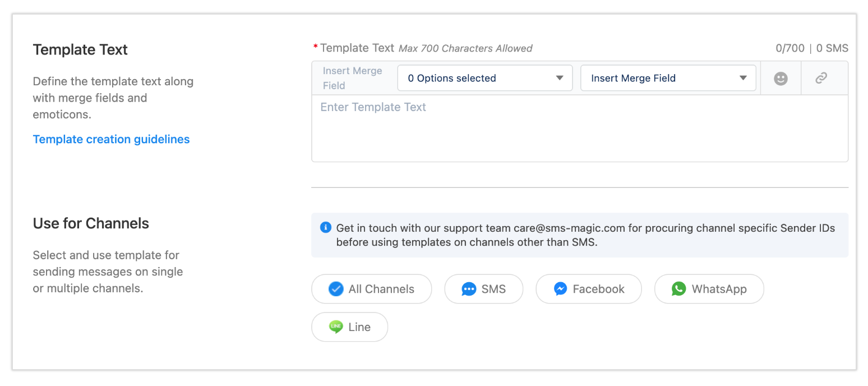
Task: Toggle the All Channels chip
Action: click(x=372, y=289)
